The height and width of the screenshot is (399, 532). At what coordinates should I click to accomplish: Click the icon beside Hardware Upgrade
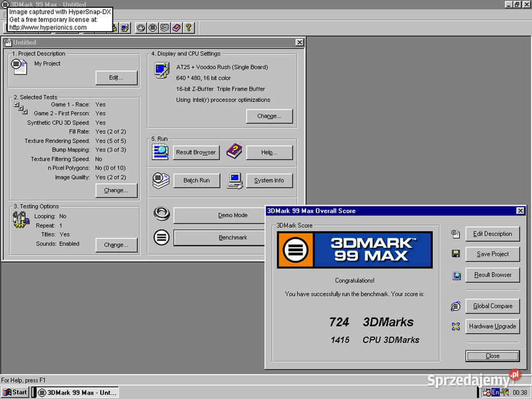(x=456, y=326)
